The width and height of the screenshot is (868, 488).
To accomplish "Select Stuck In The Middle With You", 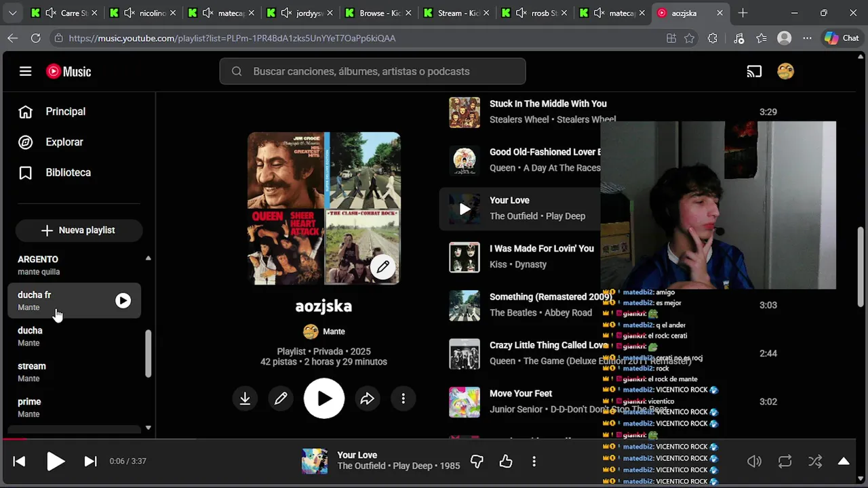I will point(548,104).
